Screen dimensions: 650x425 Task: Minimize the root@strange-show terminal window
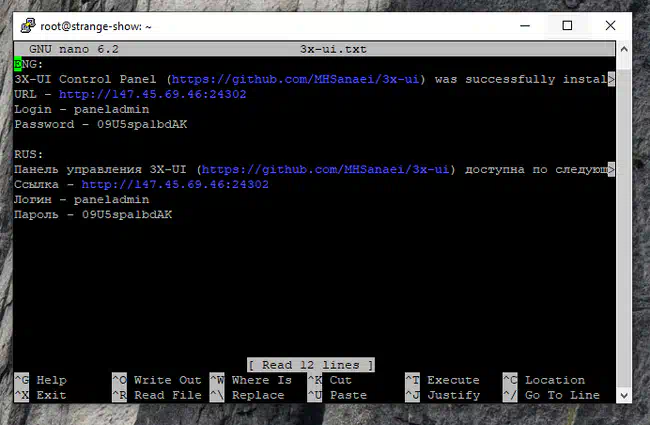click(x=525, y=26)
